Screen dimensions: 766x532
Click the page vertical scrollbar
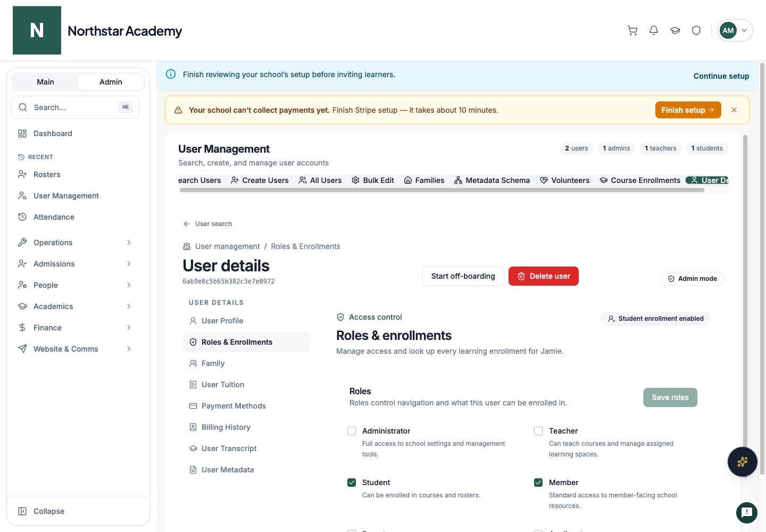pos(762,269)
